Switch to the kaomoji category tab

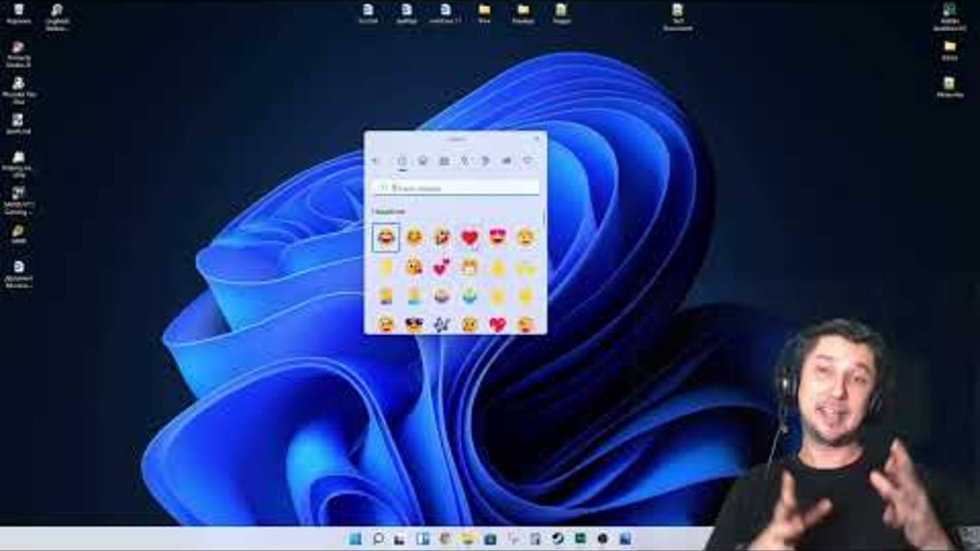click(465, 161)
